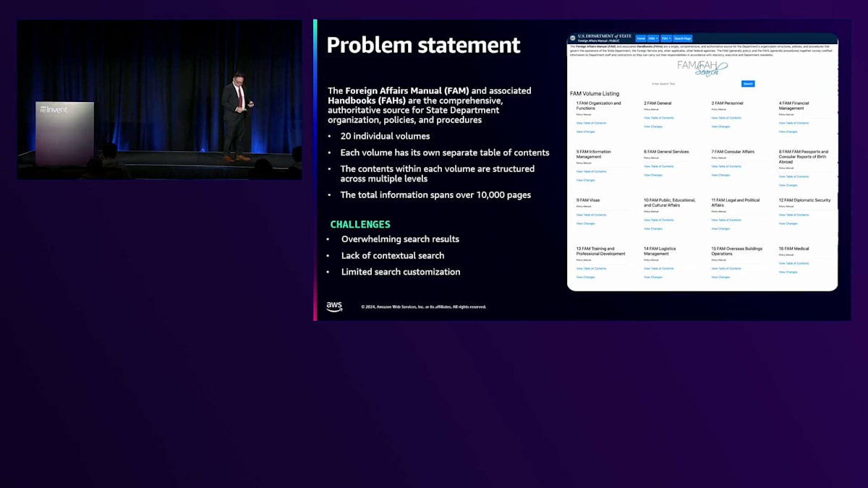Expand the FAH dropdown in the navbar
Screen dimensions: 868x488
[x=666, y=38]
